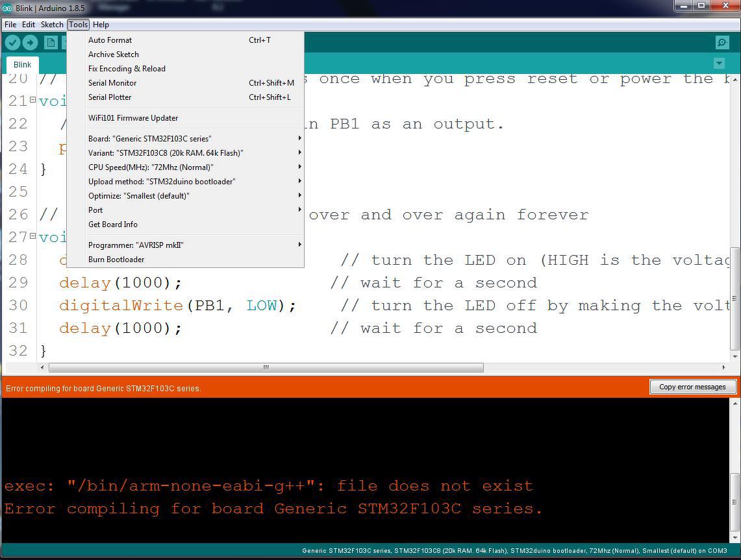Expand the CPU Speed(MHz) submenu
The width and height of the screenshot is (741, 560).
point(185,167)
